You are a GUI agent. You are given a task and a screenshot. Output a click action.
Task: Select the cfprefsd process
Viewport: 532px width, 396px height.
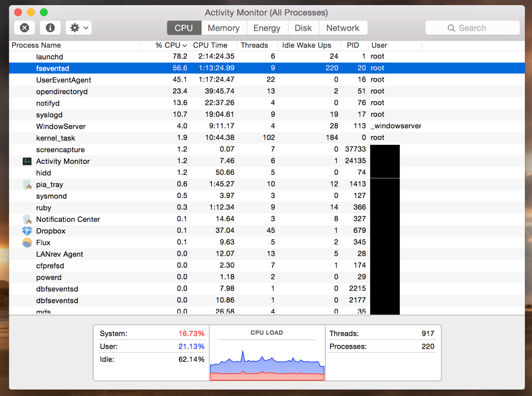[x=267, y=265]
